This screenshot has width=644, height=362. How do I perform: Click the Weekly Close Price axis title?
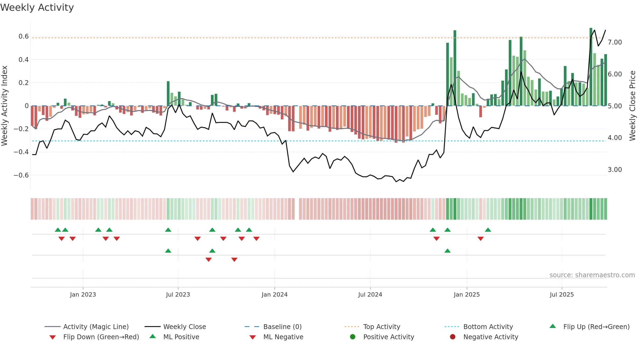point(632,106)
